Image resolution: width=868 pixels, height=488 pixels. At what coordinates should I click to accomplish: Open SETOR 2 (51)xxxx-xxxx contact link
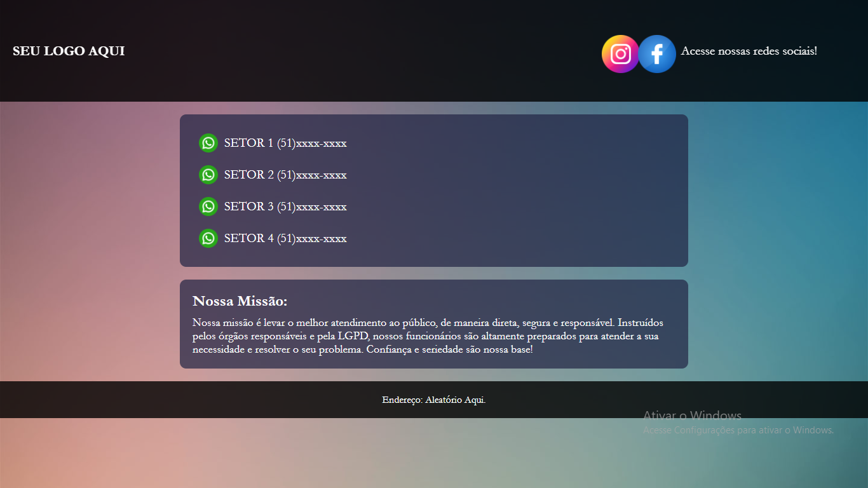tap(285, 175)
